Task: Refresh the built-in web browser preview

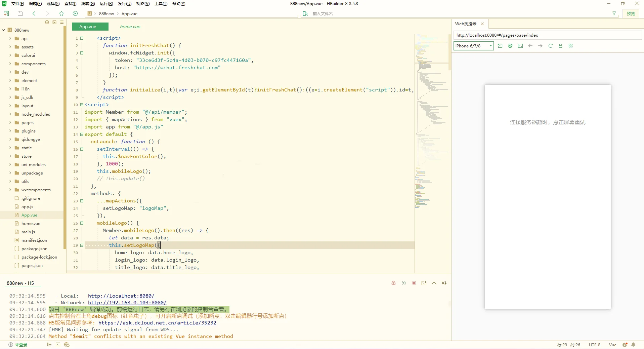Action: click(x=550, y=46)
